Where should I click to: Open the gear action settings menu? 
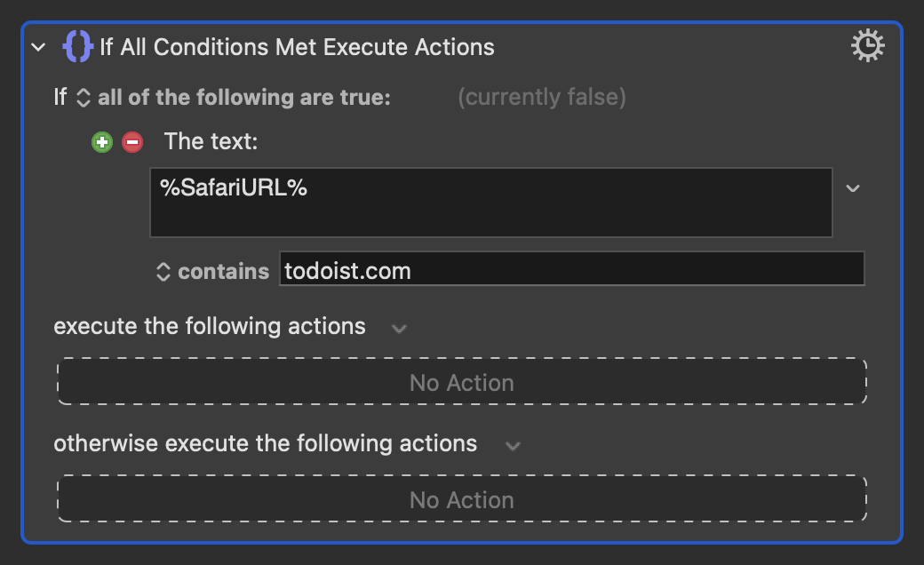[867, 46]
